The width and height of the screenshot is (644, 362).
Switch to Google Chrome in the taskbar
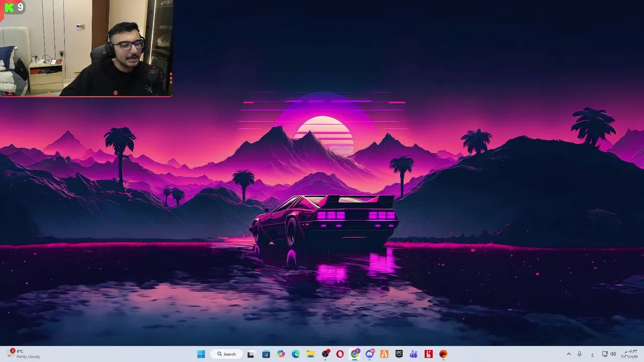(355, 354)
